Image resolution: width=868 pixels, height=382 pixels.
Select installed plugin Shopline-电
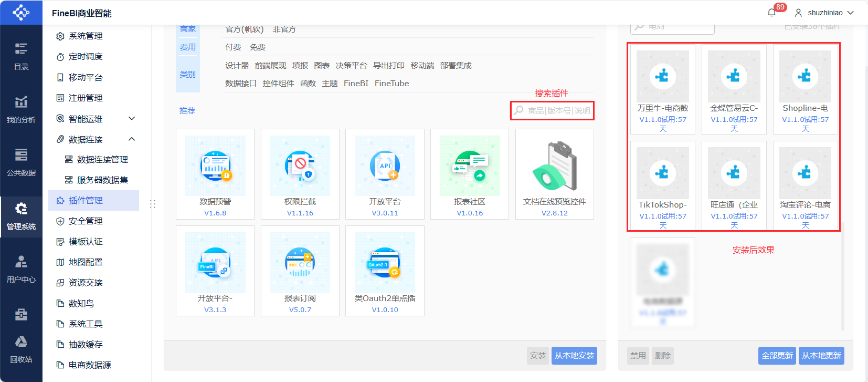click(x=806, y=89)
